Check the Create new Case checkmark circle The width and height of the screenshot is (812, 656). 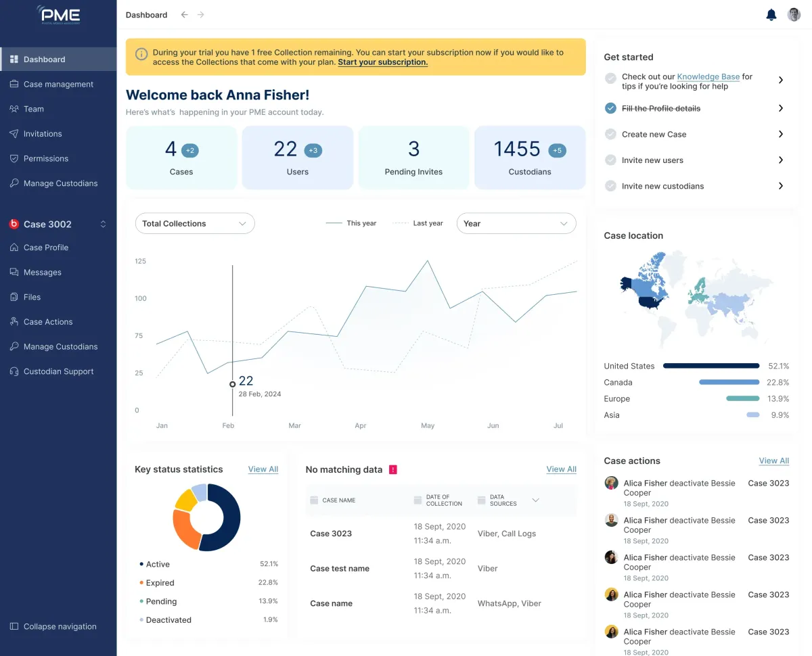tap(610, 135)
